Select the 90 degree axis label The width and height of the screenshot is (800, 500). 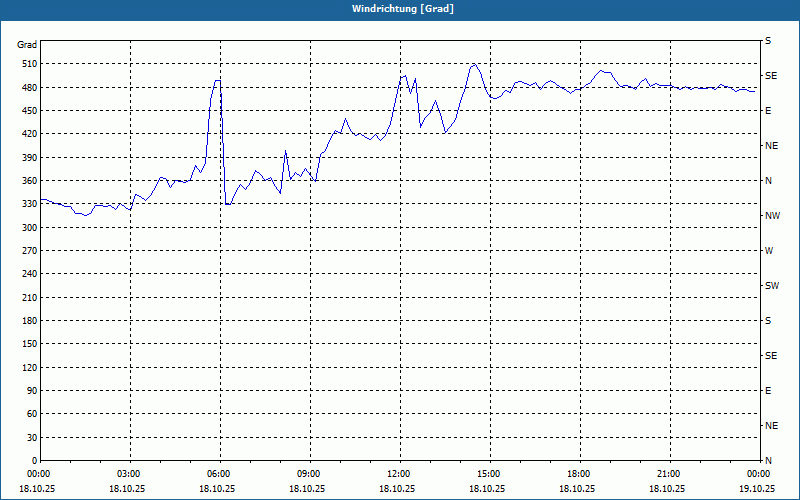tap(32, 390)
